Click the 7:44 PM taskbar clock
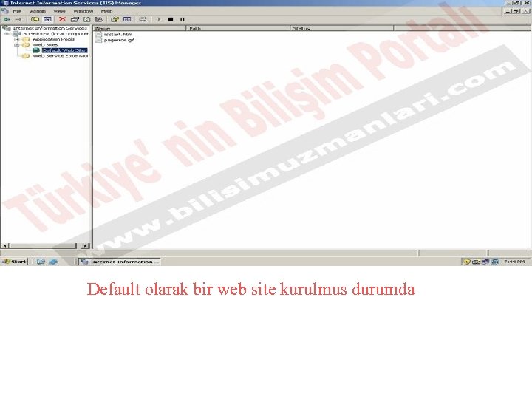 tap(514, 262)
